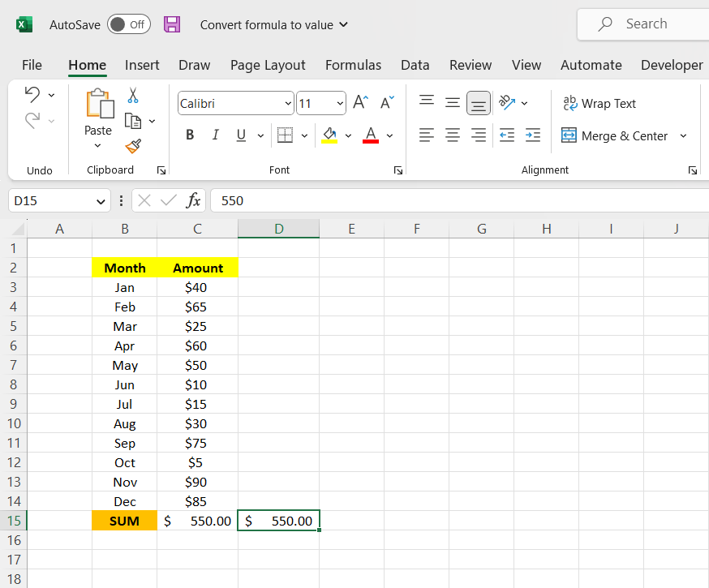Click the Insert Function fx icon
The image size is (709, 588).
pos(193,200)
